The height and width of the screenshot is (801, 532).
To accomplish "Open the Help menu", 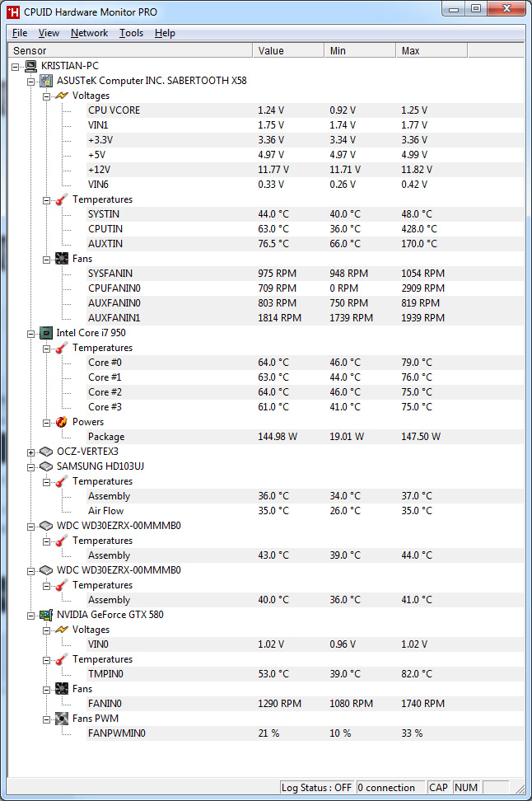I will [165, 33].
